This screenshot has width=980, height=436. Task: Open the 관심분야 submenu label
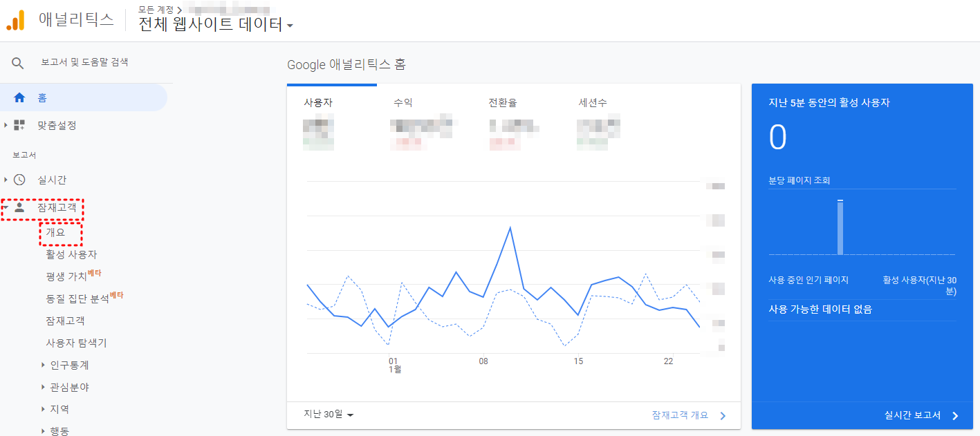(x=69, y=387)
